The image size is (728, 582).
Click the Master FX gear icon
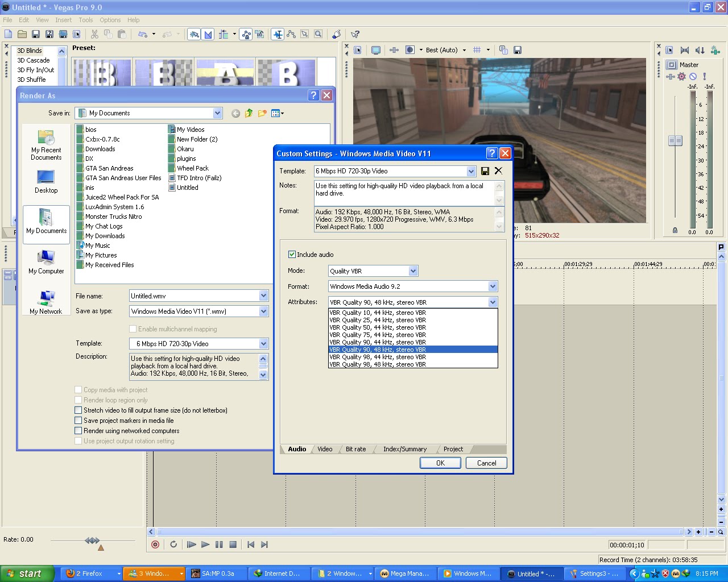[681, 76]
